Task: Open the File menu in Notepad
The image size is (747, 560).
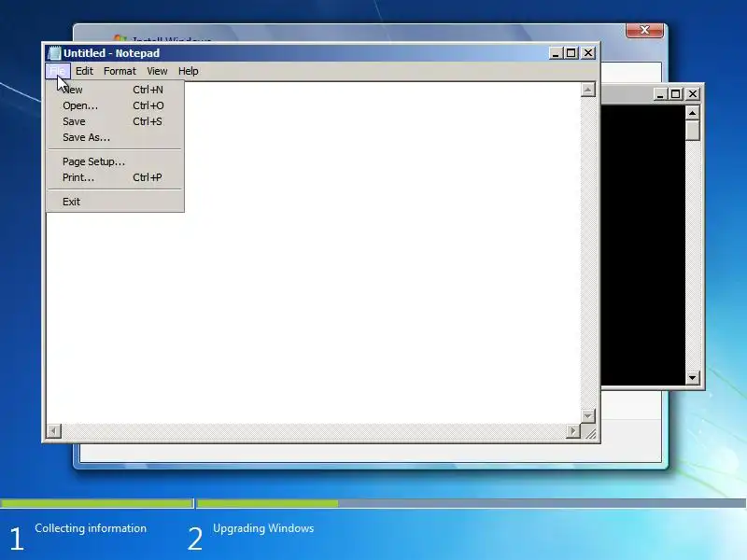Action: tap(58, 71)
